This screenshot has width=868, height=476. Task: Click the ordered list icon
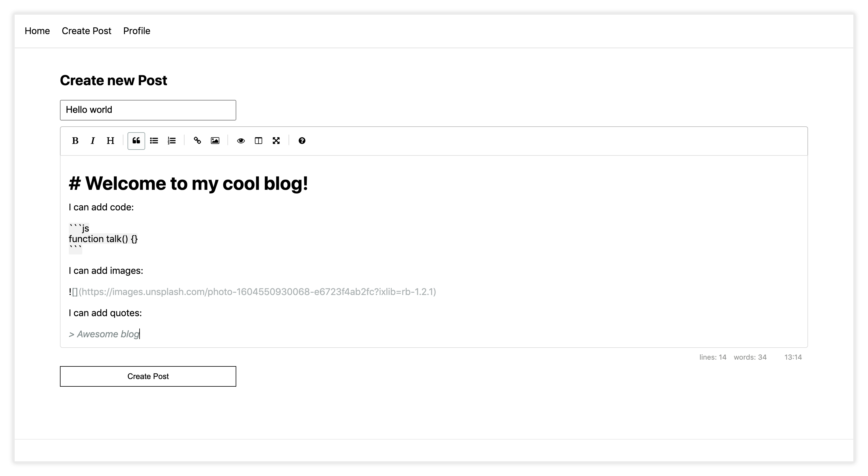[x=172, y=141]
